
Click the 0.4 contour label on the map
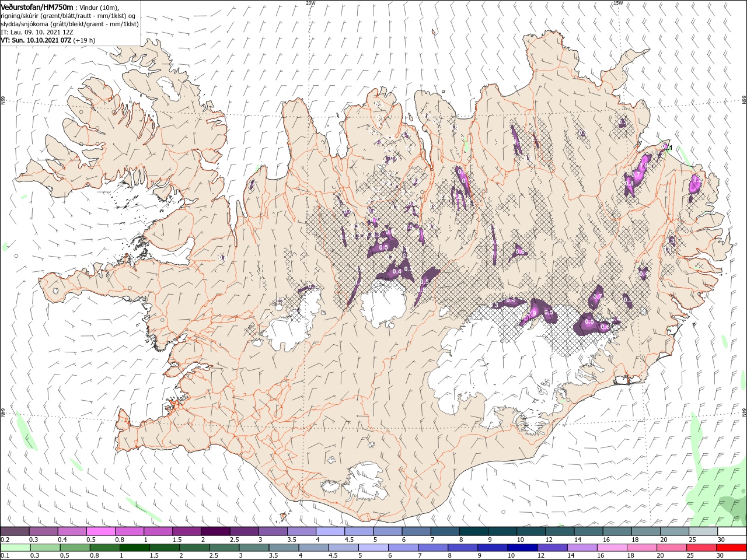(397, 271)
